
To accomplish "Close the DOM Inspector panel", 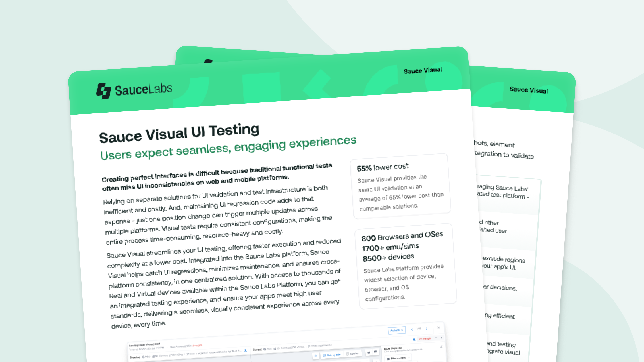I will tap(441, 346).
